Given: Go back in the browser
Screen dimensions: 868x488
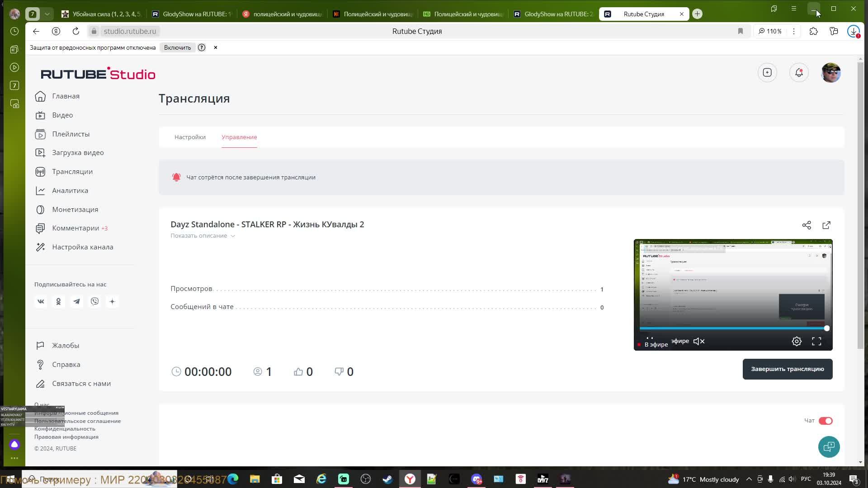Looking at the screenshot, I should tap(36, 31).
